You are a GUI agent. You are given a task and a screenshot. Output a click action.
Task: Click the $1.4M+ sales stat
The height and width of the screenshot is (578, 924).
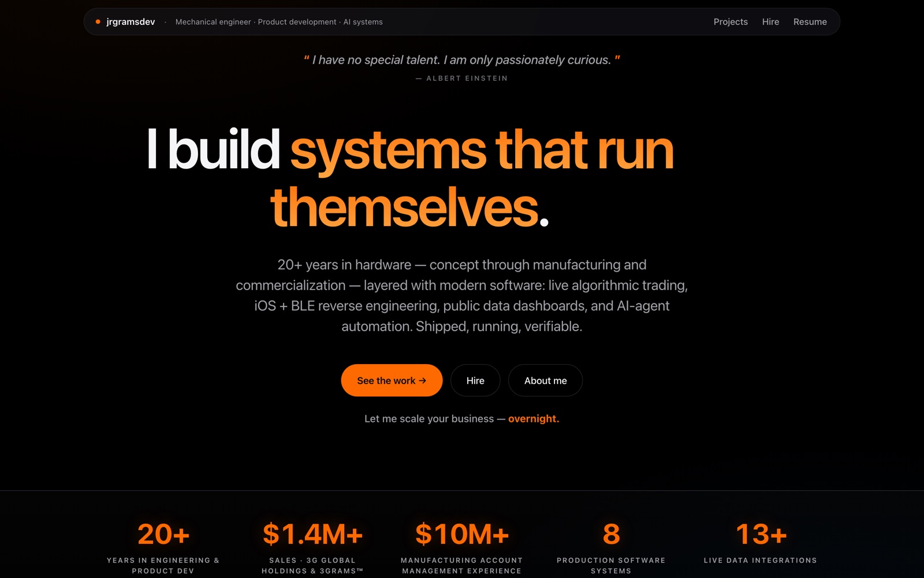coord(312,534)
